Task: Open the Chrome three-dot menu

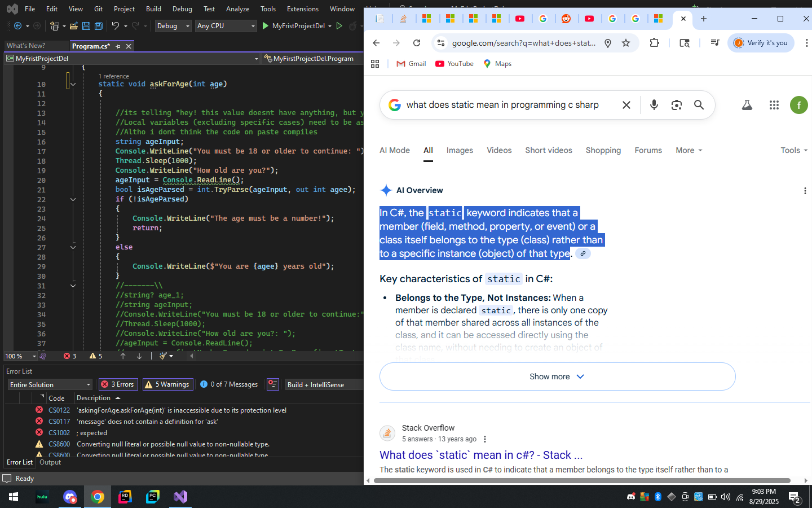Action: pyautogui.click(x=806, y=43)
